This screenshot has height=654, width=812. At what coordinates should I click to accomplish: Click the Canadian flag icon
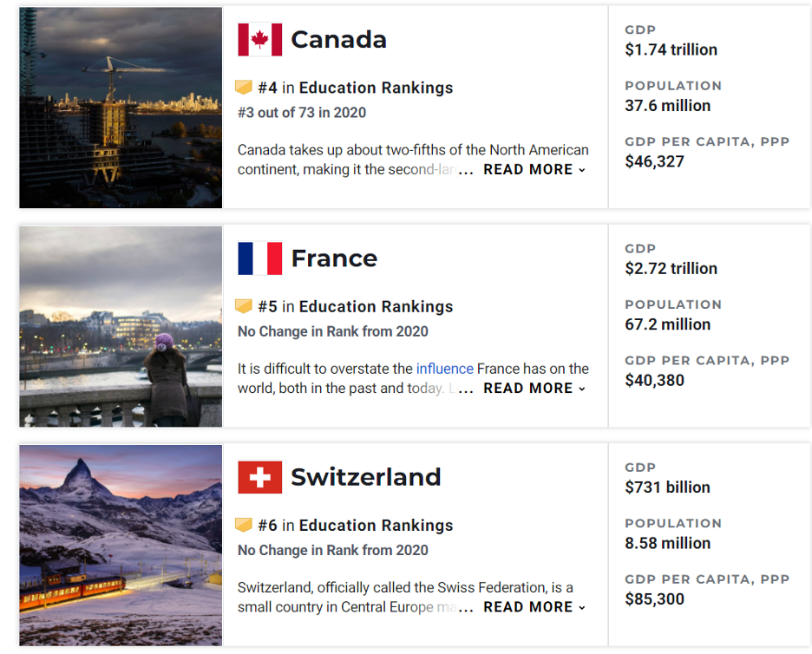[x=260, y=39]
